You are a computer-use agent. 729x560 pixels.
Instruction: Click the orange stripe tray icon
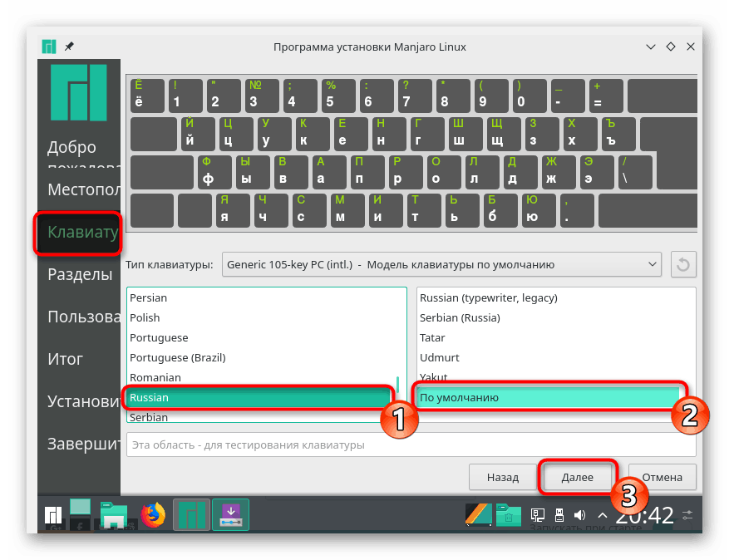tap(479, 515)
